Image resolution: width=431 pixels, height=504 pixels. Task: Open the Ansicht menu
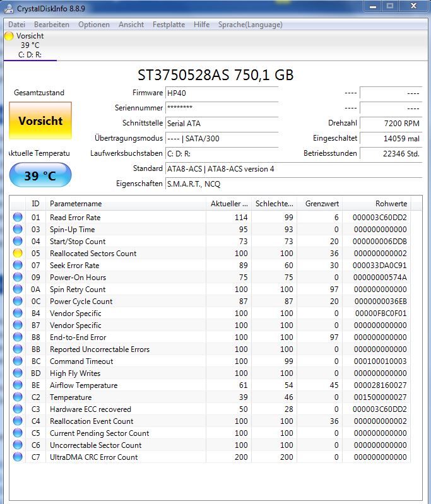pyautogui.click(x=131, y=25)
